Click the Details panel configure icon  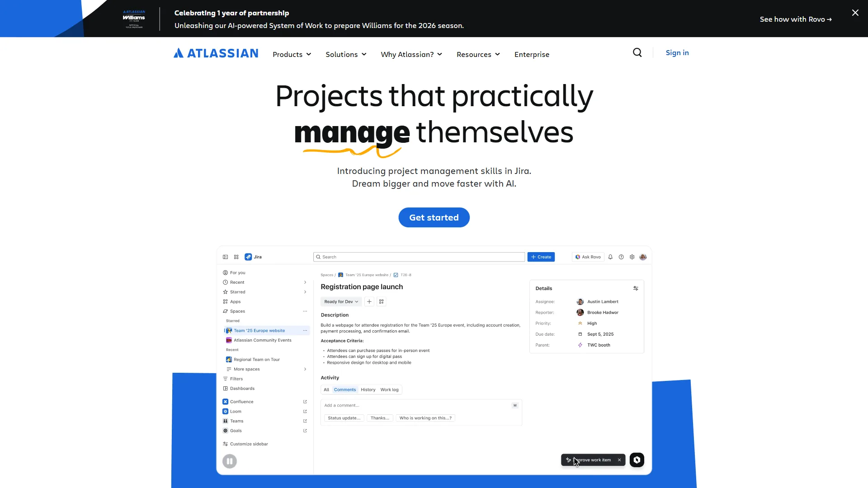tap(636, 288)
